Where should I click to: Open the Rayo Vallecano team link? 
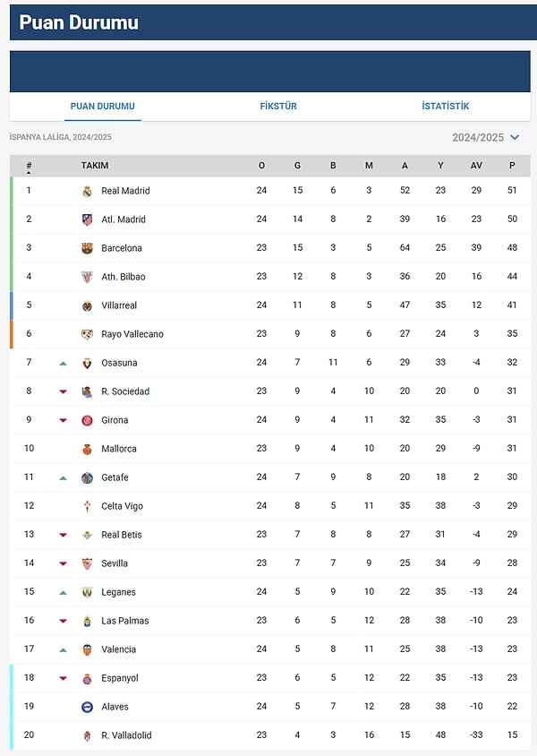click(132, 334)
